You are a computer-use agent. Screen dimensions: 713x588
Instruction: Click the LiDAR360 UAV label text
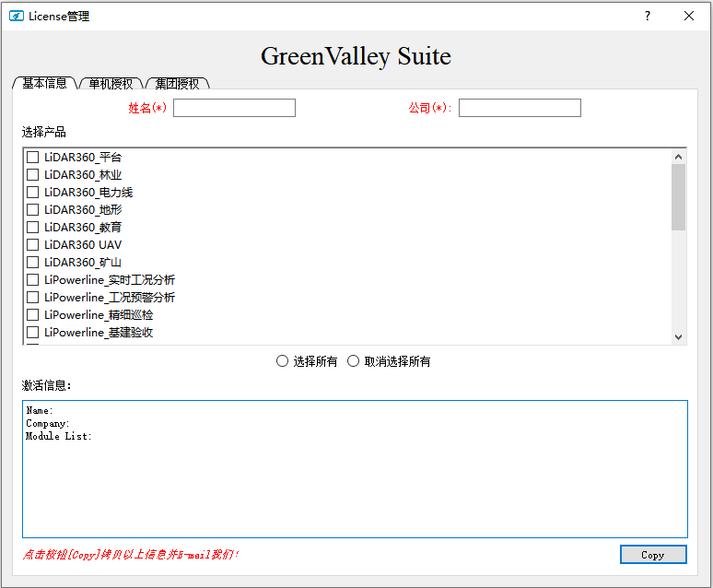coord(83,245)
